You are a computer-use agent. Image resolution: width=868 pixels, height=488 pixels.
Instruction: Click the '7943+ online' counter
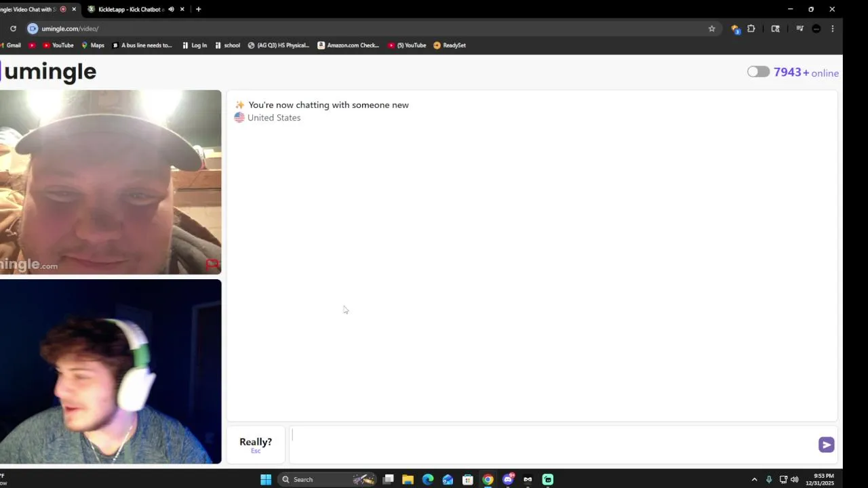click(806, 73)
